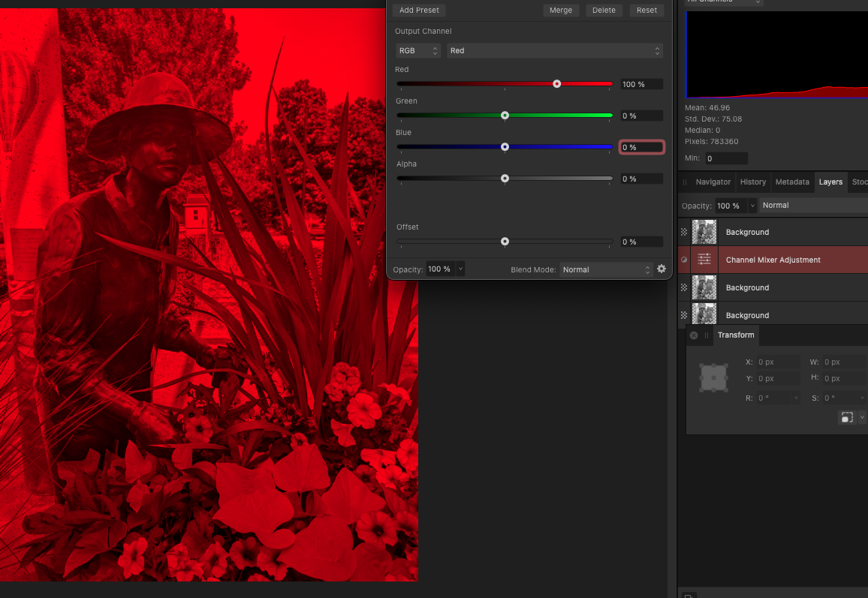The width and height of the screenshot is (868, 598).
Task: Click the Offset slider handle
Action: point(505,241)
